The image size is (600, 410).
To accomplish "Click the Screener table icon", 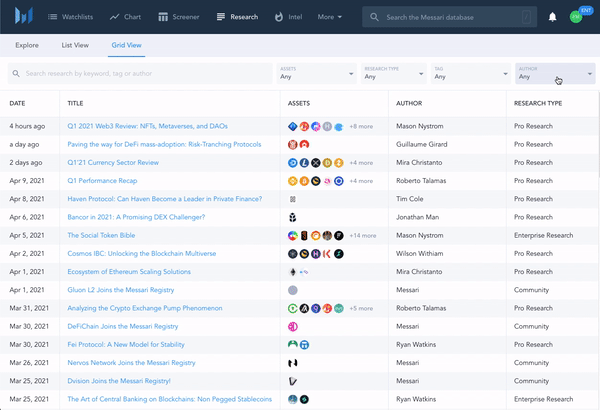I will 163,17.
